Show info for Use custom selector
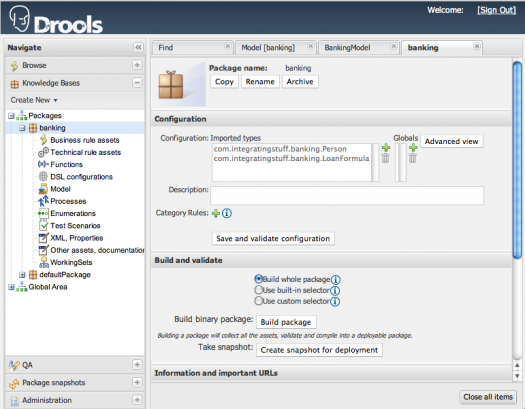525x409 pixels. [x=335, y=302]
